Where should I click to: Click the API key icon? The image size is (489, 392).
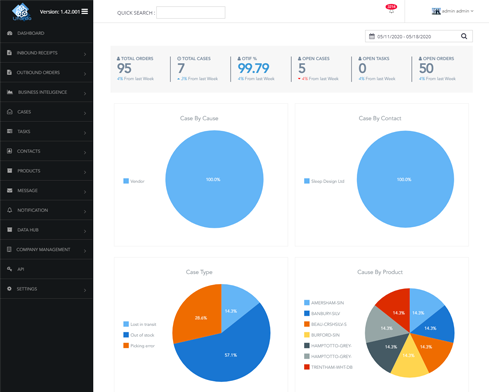(x=10, y=269)
